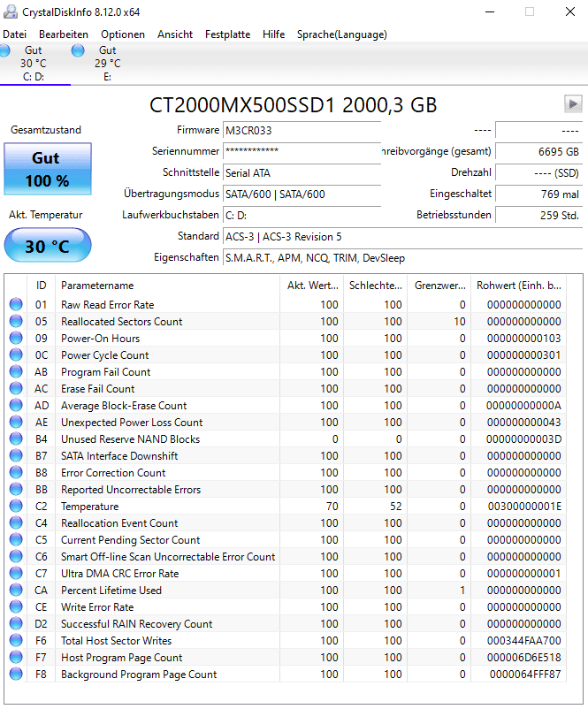Click status orb for Power-On Hours
The width and height of the screenshot is (588, 709).
tap(16, 338)
